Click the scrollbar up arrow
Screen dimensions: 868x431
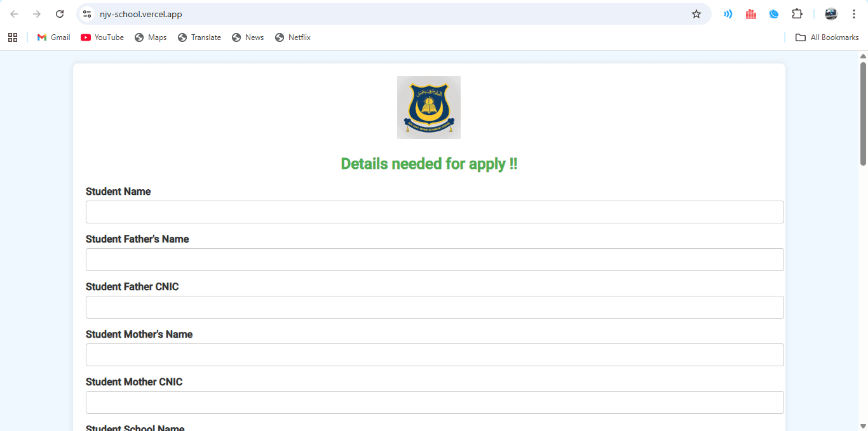coord(863,56)
